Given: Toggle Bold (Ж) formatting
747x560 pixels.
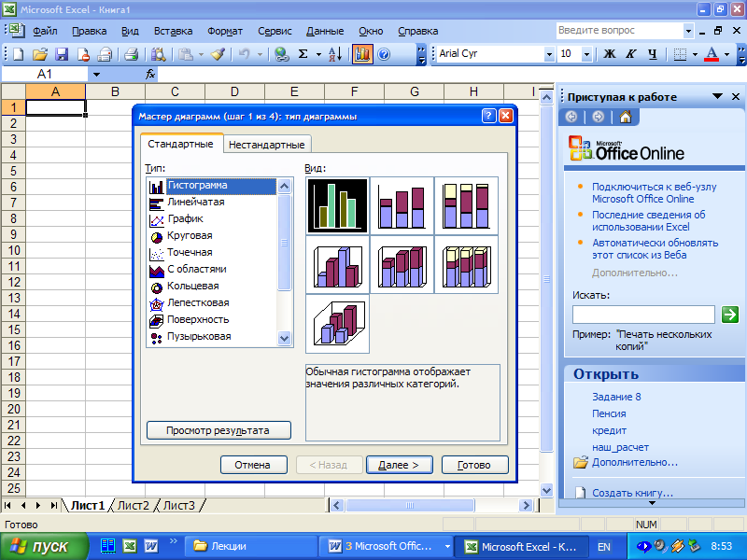Looking at the screenshot, I should point(610,54).
